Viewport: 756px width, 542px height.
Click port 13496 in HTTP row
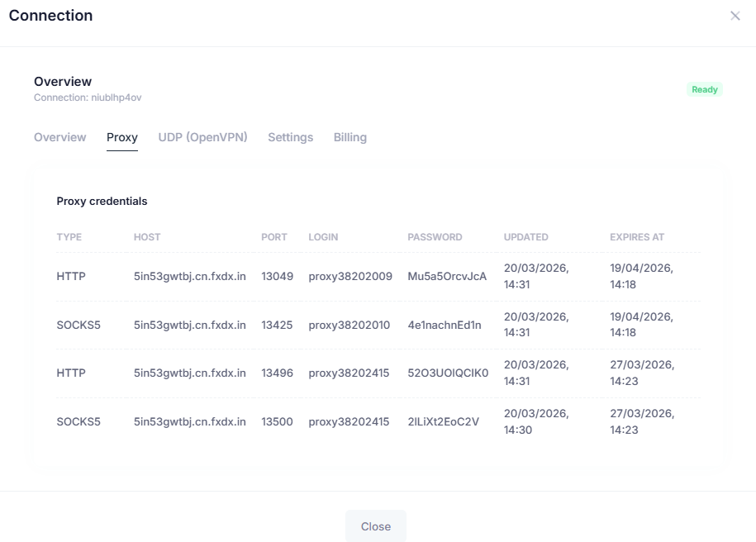click(x=277, y=373)
